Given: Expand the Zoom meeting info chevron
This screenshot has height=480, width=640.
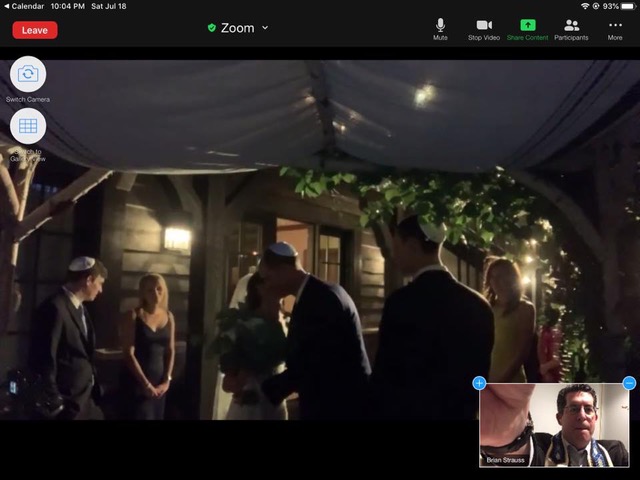Looking at the screenshot, I should [x=265, y=28].
